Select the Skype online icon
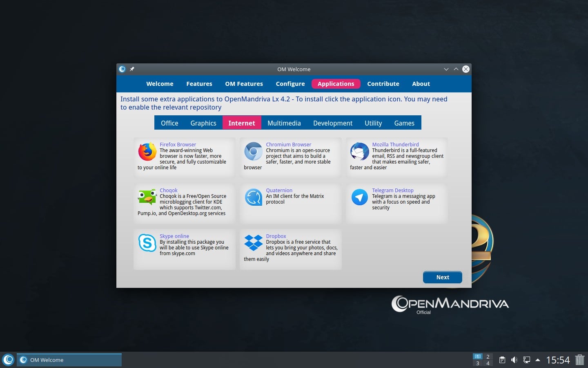Viewport: 588px width, 368px height. [147, 244]
